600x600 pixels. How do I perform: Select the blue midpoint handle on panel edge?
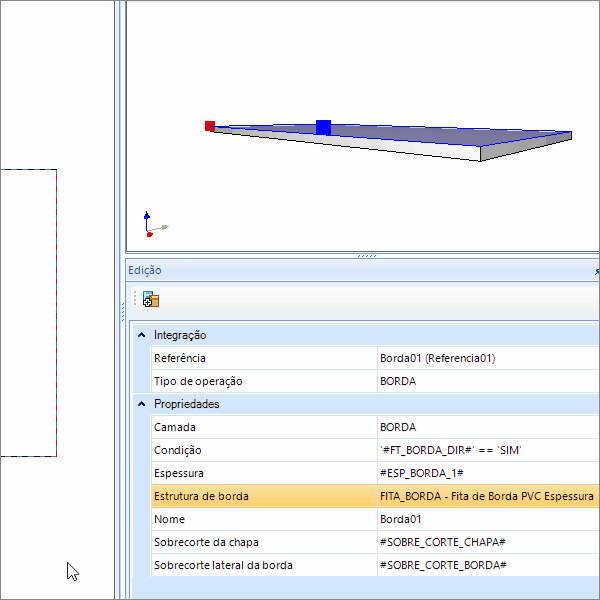point(323,127)
